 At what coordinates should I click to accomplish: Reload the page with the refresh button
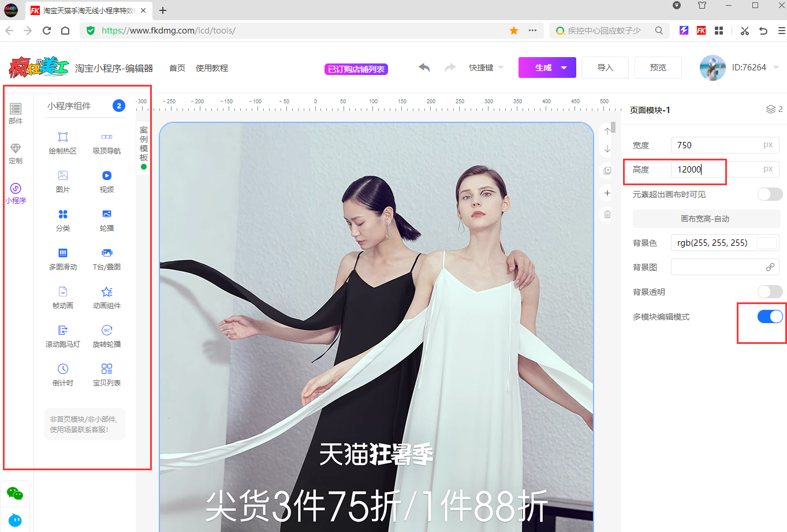(x=47, y=31)
